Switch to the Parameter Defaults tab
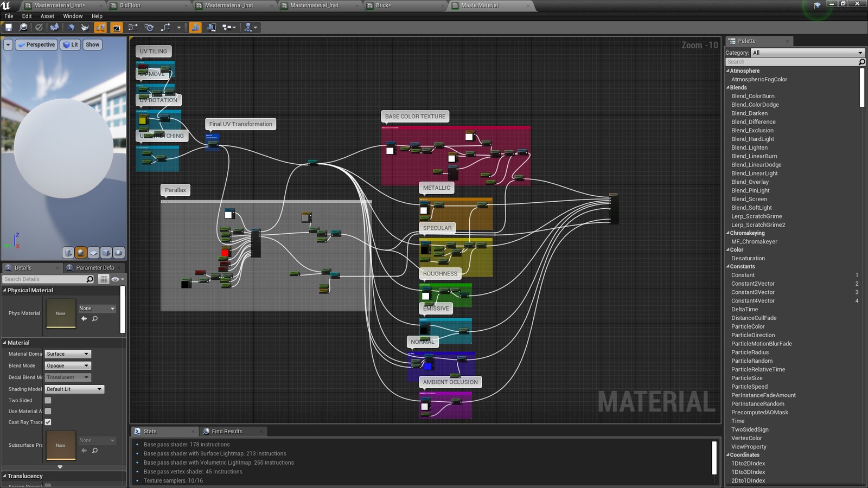 pos(94,267)
